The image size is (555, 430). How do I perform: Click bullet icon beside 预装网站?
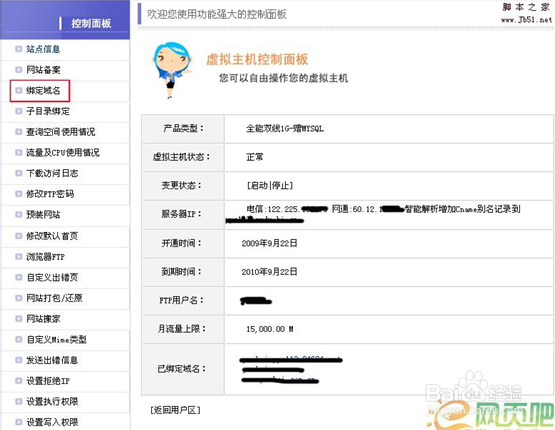[x=18, y=214]
